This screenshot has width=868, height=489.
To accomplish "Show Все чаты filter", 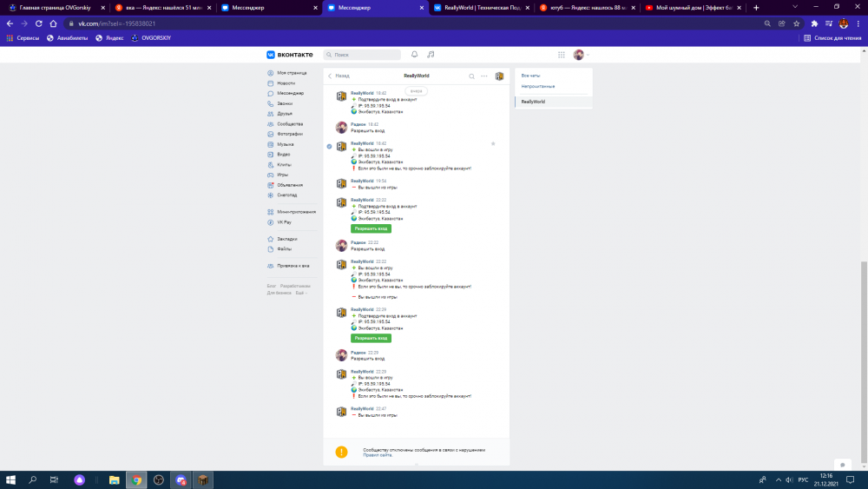I will (530, 76).
